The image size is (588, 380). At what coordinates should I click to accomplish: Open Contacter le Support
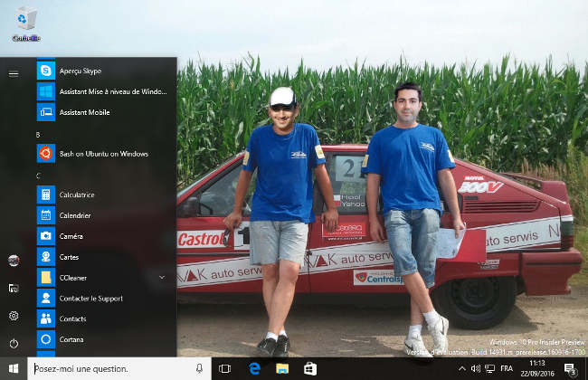tap(90, 298)
